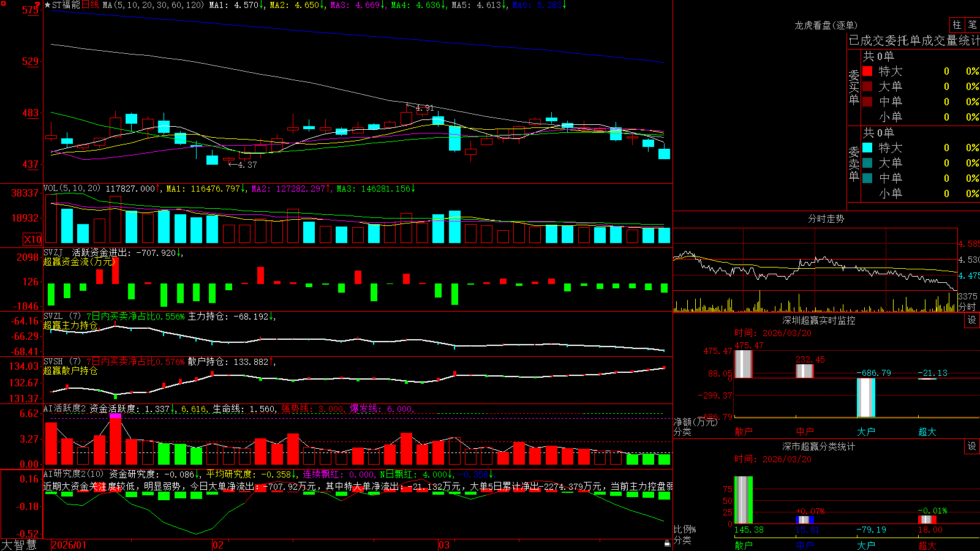
Task: Click teal 大单 sell order swatch
Action: pyautogui.click(x=867, y=163)
